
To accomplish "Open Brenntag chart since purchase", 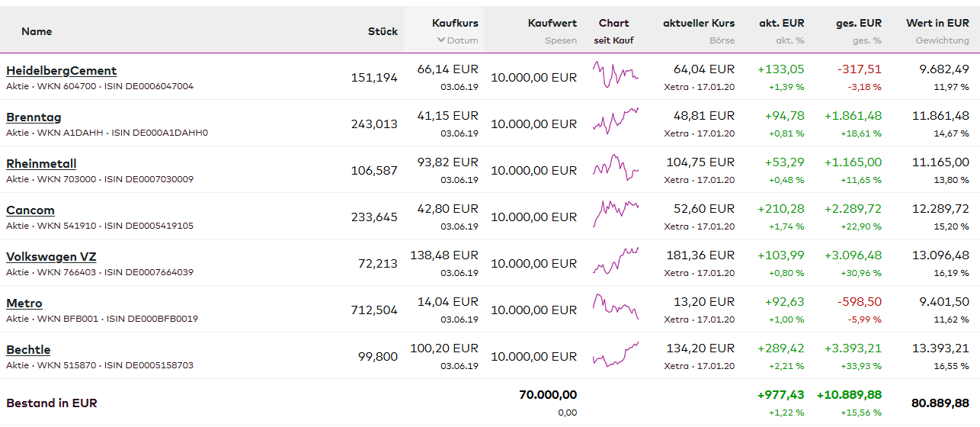I will click(x=615, y=121).
